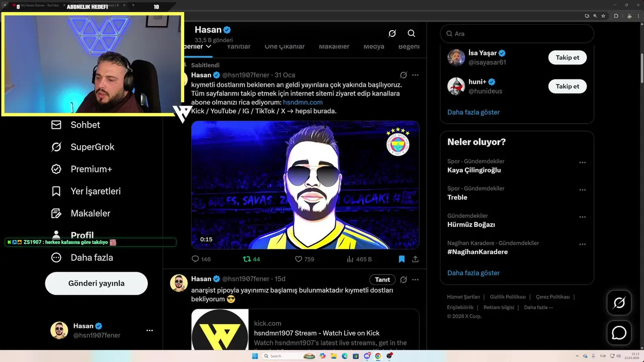The height and width of the screenshot is (362, 644).
Task: Play the pinned post video thumbnail
Action: pyautogui.click(x=305, y=185)
